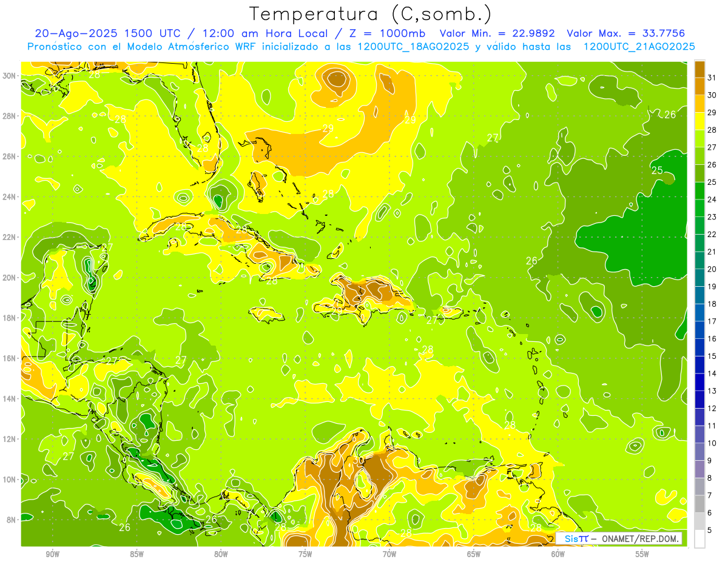Click the blue legend swatch between 15 and 16

coord(699,347)
